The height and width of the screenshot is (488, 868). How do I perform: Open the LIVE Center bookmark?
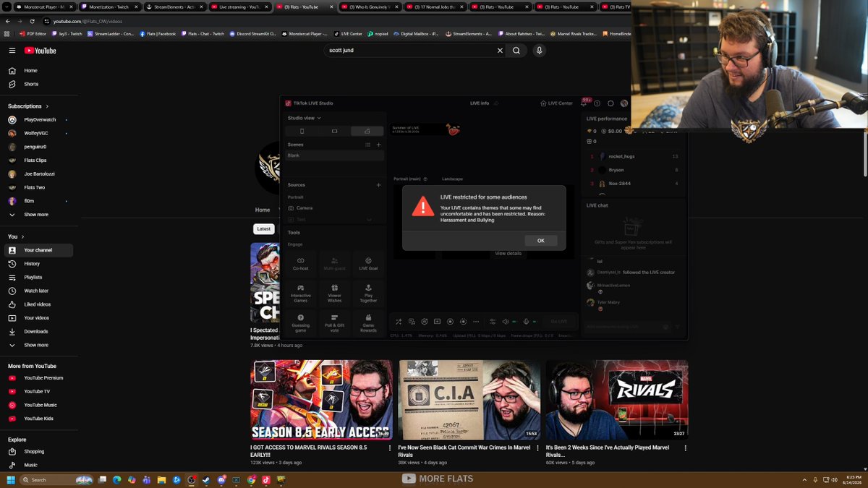coord(348,33)
